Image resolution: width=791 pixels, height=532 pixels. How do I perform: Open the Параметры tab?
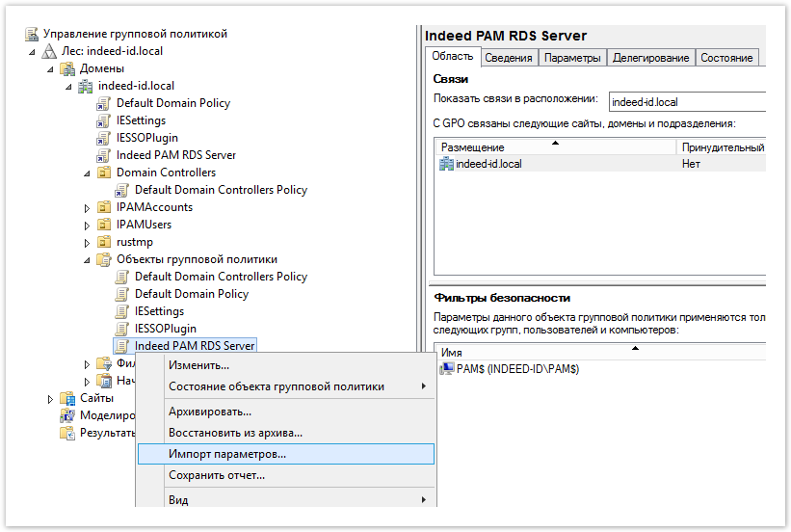(x=572, y=58)
